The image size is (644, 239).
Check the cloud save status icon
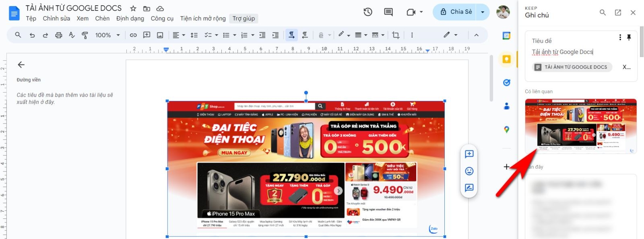point(160,8)
